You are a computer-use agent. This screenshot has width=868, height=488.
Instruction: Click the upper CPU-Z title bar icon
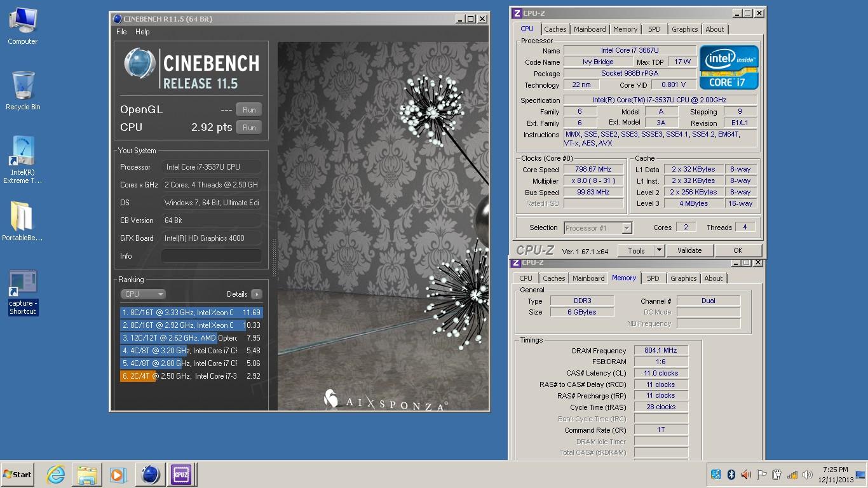pyautogui.click(x=517, y=13)
